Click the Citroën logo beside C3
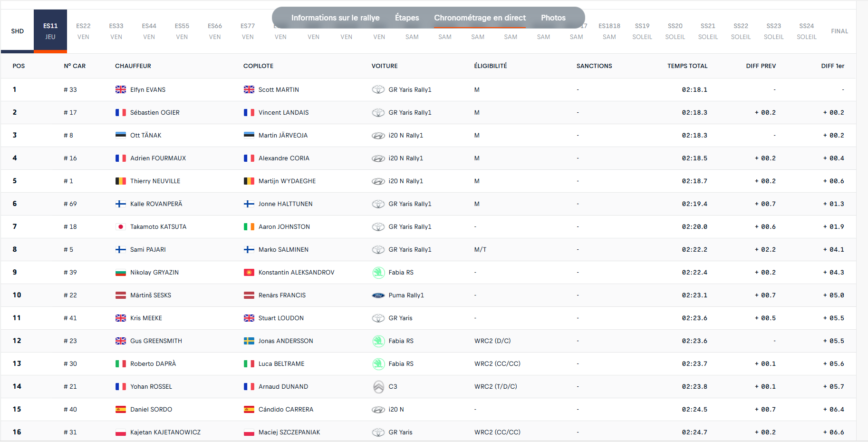Viewport: 868px width, 442px height. [378, 387]
